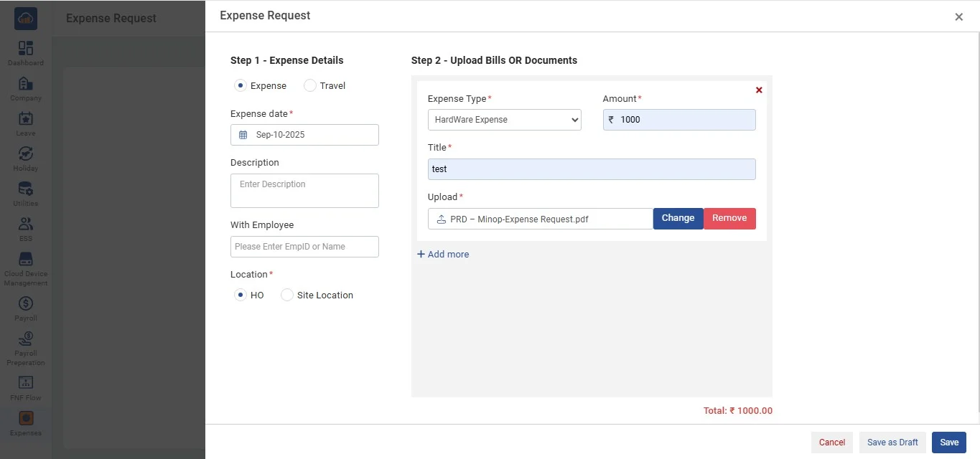The height and width of the screenshot is (459, 980).
Task: Open the Expense Type dropdown
Action: tap(504, 120)
